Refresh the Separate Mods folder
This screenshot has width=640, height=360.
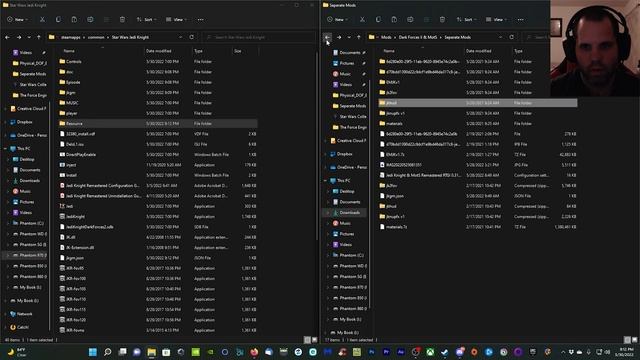pyautogui.click(x=511, y=37)
